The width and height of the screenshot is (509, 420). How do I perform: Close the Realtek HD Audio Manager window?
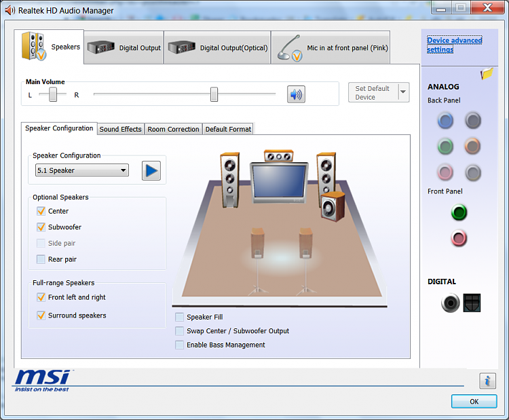pyautogui.click(x=487, y=7)
